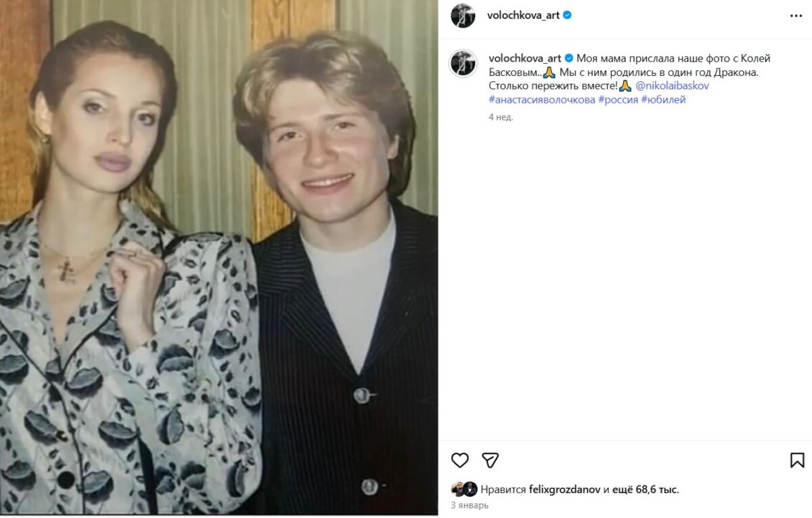The image size is (812, 518).
Task: Click the verified badge in the caption
Action: 569,58
